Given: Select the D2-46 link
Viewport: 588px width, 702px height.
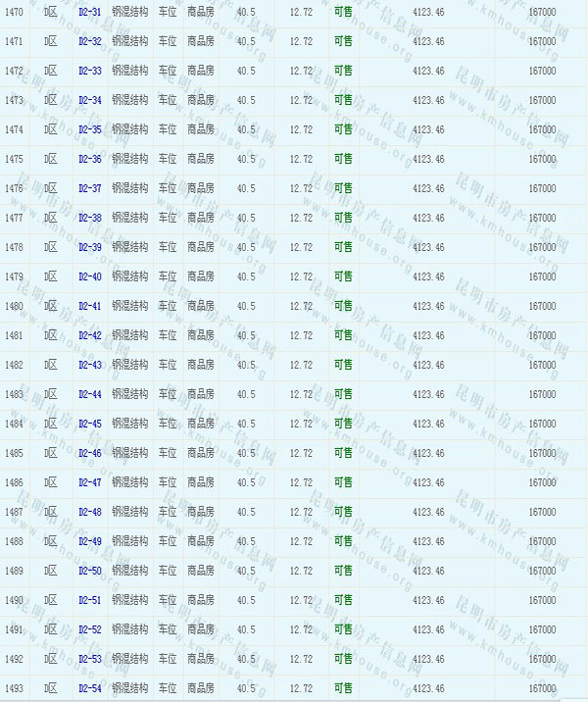Looking at the screenshot, I should click(89, 453).
